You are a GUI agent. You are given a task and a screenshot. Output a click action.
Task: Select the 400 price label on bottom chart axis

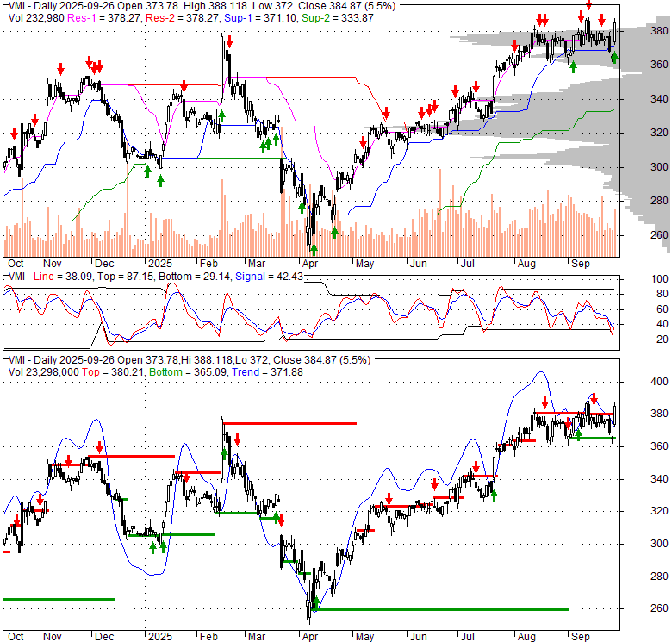click(x=659, y=382)
